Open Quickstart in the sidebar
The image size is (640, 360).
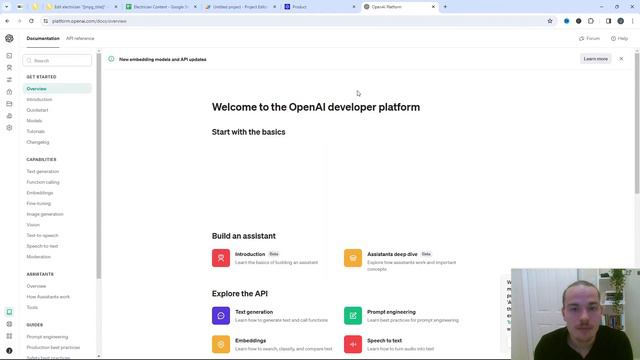[37, 110]
